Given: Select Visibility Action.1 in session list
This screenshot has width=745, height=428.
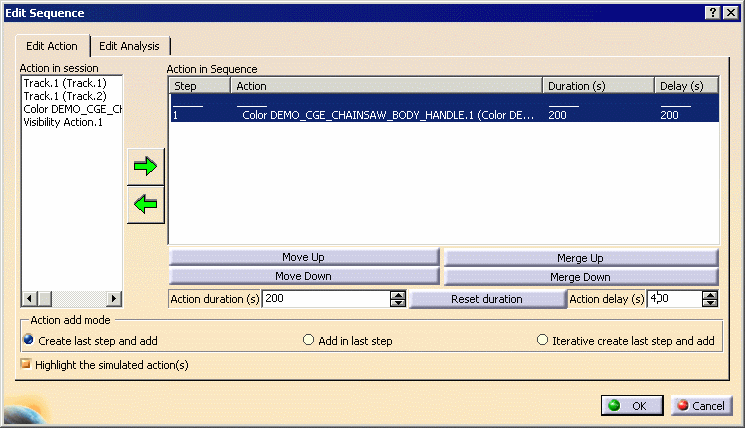Looking at the screenshot, I should (x=63, y=122).
